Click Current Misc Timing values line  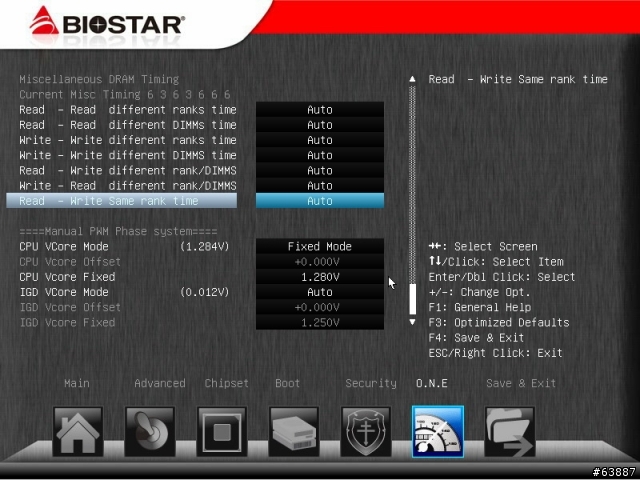tap(124, 95)
